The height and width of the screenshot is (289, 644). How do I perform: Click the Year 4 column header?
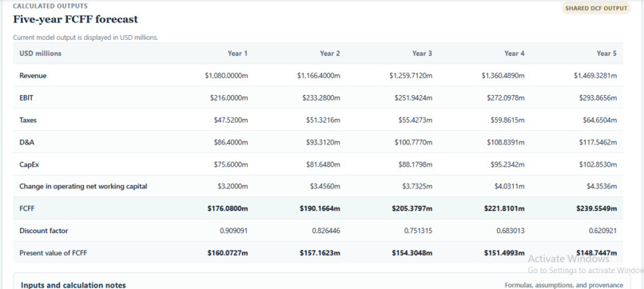click(515, 53)
